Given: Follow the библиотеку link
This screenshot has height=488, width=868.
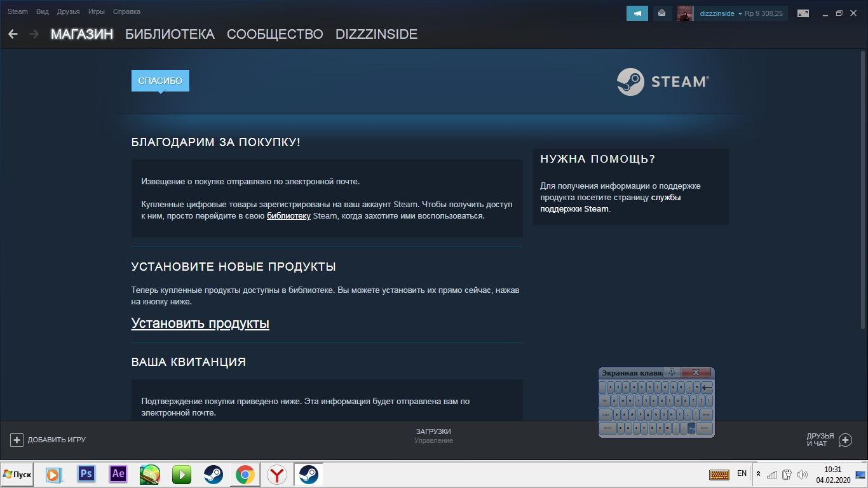Looking at the screenshot, I should 288,216.
